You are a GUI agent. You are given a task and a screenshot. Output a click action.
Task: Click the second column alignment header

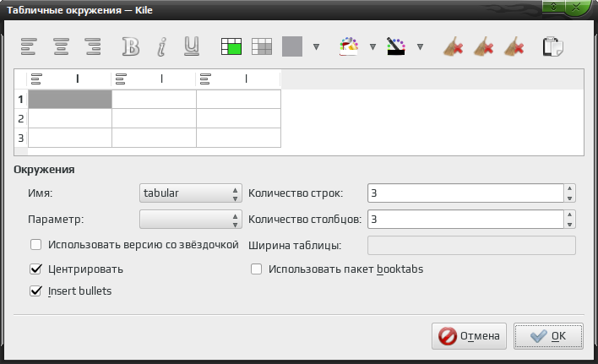tap(154, 79)
